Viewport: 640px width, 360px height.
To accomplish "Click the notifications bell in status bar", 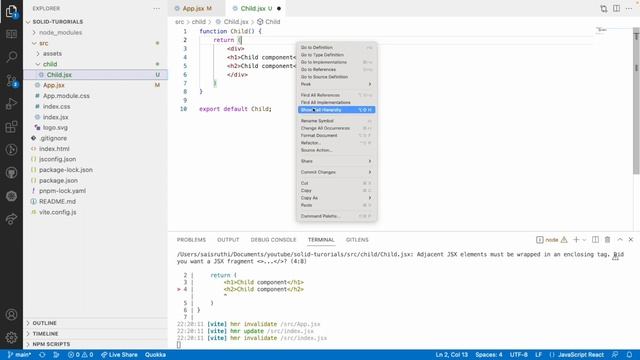I will 629,355.
